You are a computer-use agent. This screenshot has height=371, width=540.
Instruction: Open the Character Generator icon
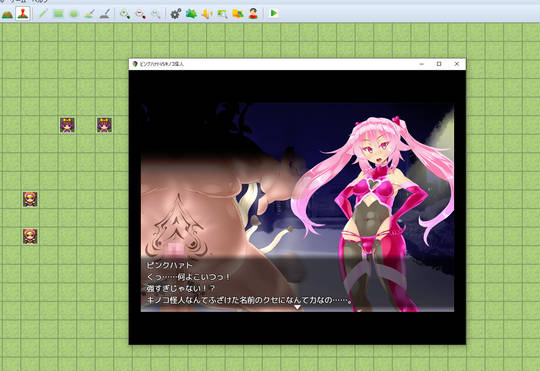point(253,14)
